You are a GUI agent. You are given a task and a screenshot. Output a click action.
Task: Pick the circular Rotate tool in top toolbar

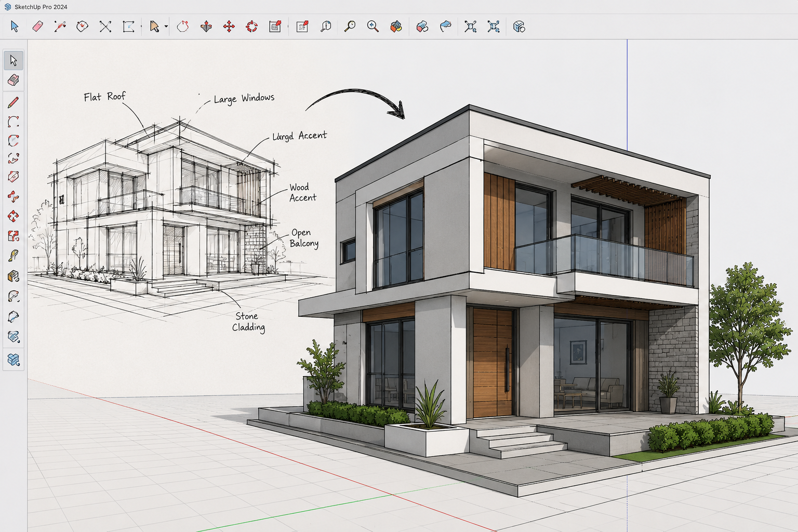[x=252, y=26]
